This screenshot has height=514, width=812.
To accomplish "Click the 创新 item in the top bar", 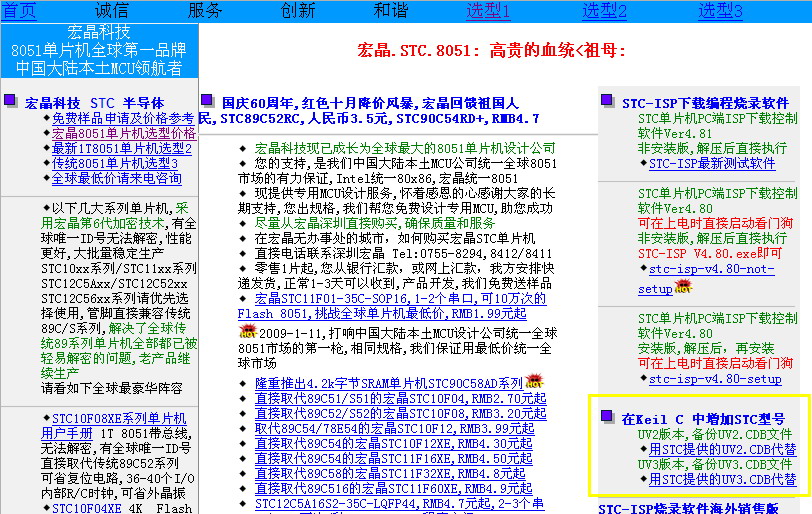I will [298, 10].
